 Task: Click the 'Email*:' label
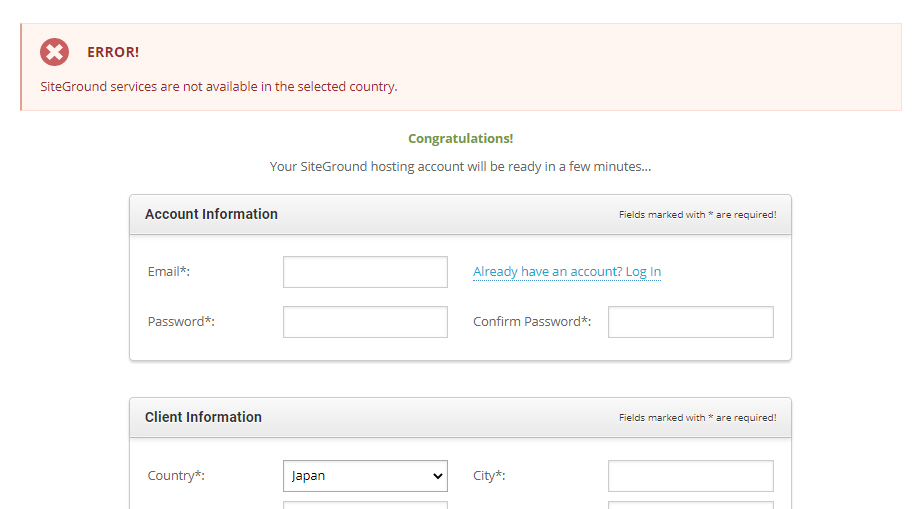click(x=169, y=272)
